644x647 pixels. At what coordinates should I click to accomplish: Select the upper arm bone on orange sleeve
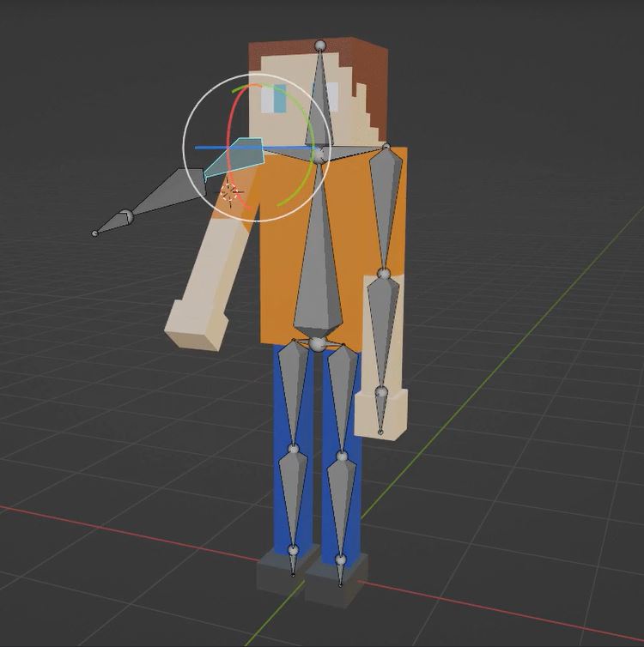pos(385,209)
